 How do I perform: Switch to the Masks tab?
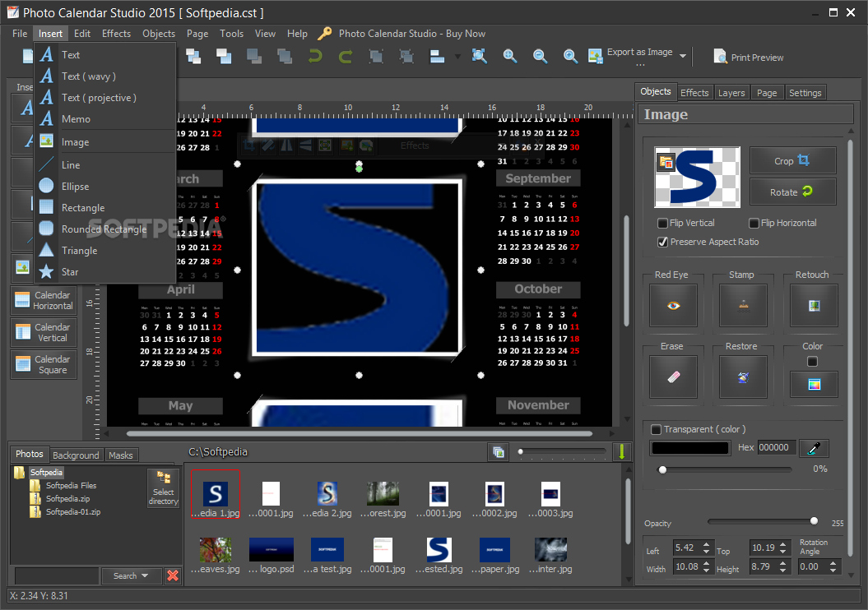[x=121, y=455]
